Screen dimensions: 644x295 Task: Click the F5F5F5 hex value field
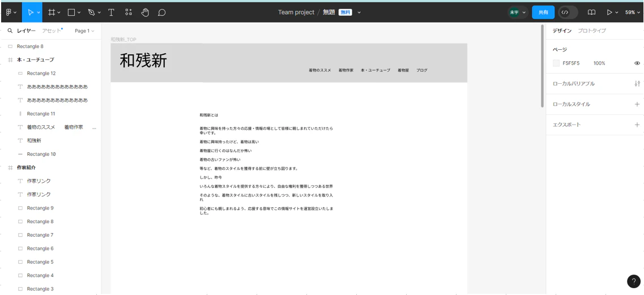point(572,63)
